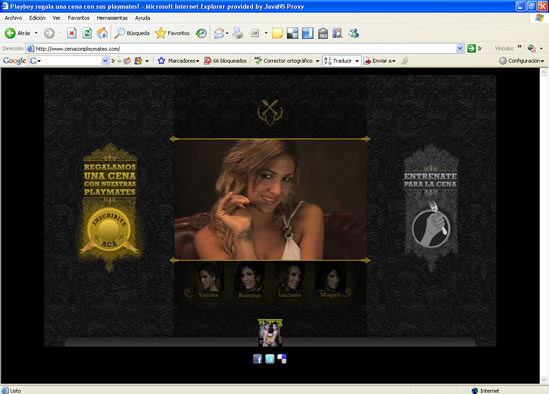Click the building-shaped toolbar icon
The height and width of the screenshot is (394, 549).
323,33
